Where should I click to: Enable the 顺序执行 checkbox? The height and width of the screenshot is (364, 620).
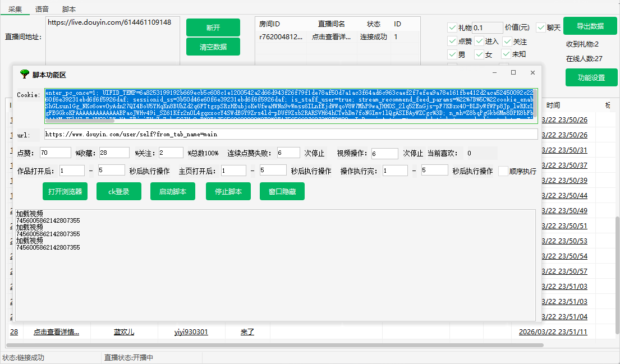(x=503, y=171)
